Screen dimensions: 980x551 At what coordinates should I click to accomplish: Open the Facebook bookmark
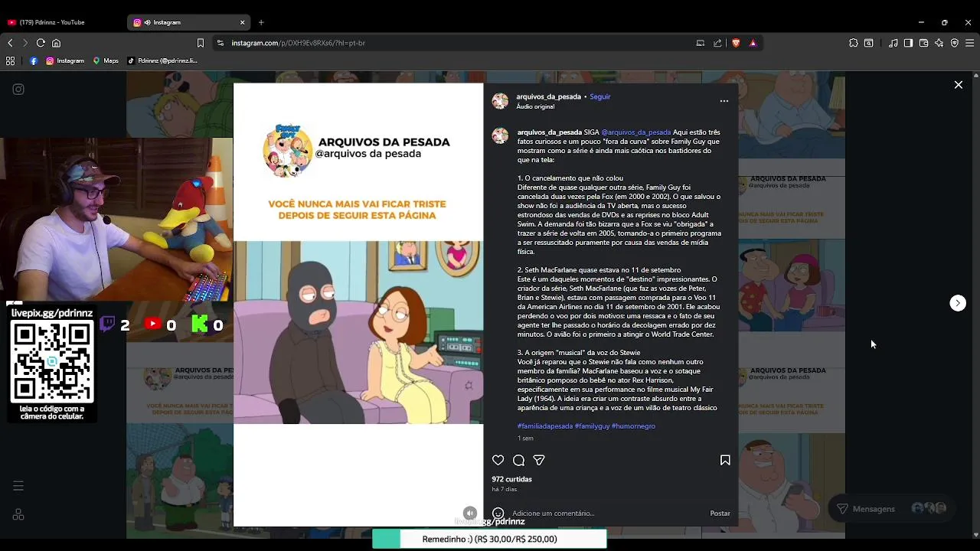coord(34,60)
